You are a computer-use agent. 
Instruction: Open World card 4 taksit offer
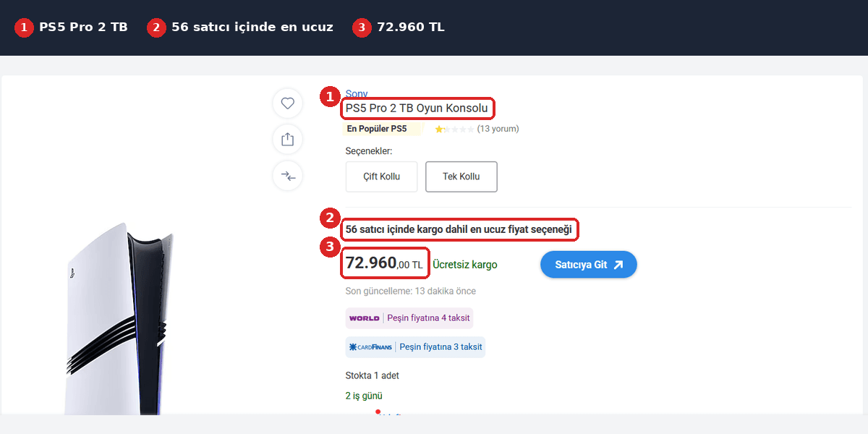(x=410, y=318)
